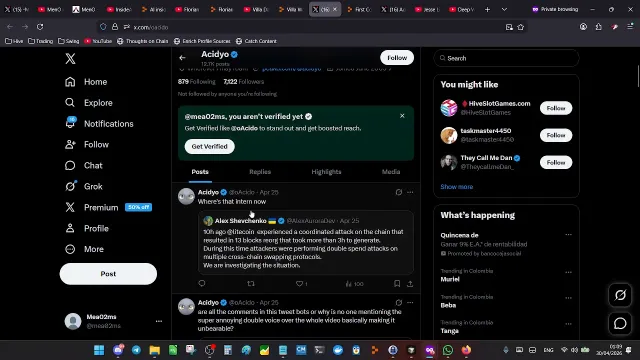Open floating Grok button

(x=620, y=295)
